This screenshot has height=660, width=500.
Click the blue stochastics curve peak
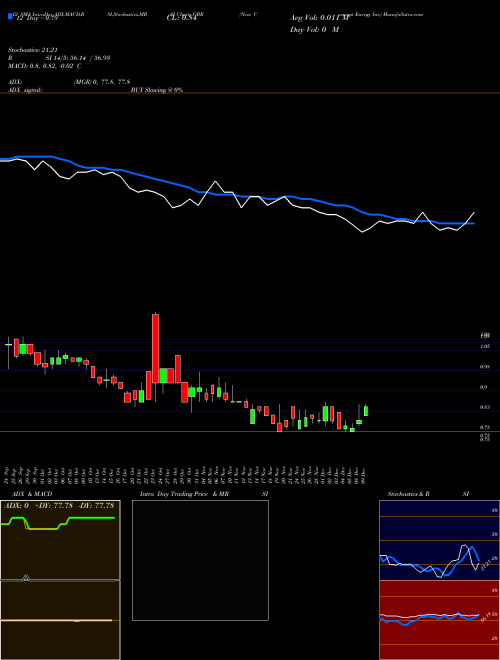pyautogui.click(x=471, y=548)
